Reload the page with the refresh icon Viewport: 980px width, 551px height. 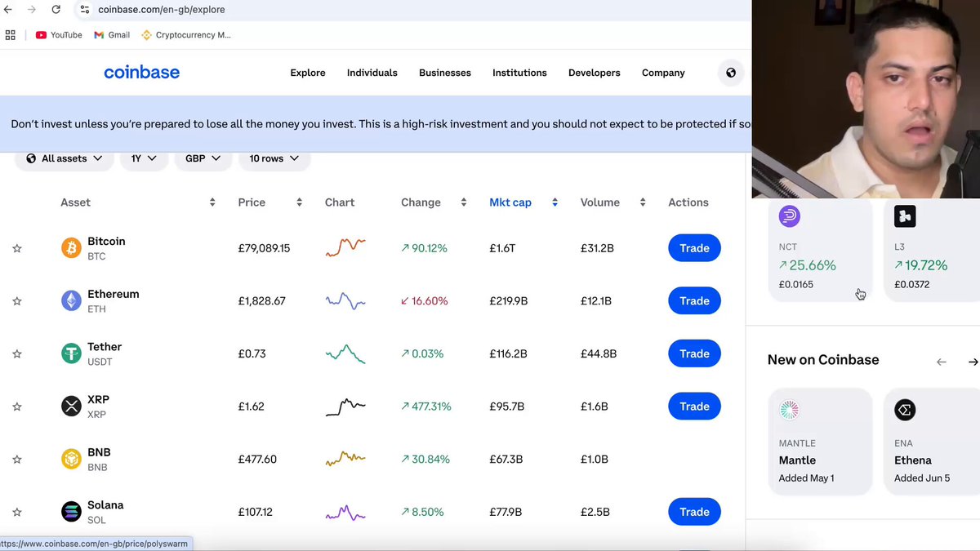(x=56, y=9)
